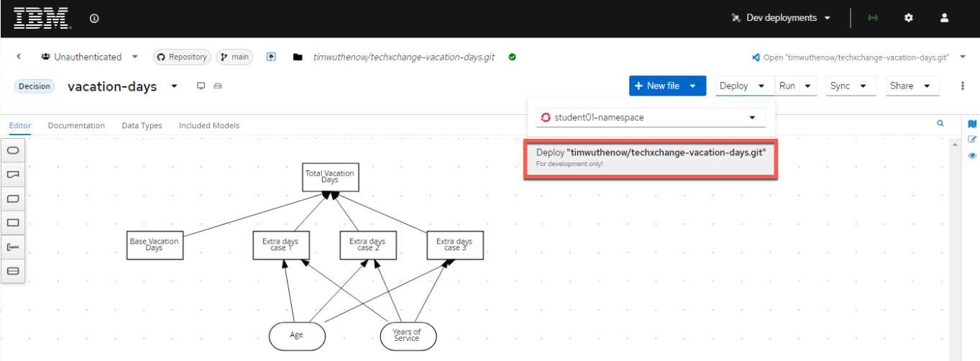This screenshot has width=980, height=361.
Task: Click the Run button
Action: coord(787,86)
